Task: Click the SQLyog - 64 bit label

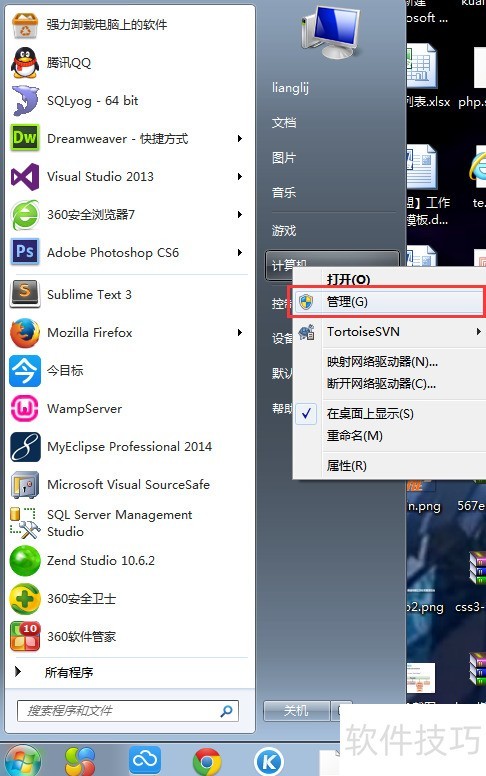Action: click(93, 101)
